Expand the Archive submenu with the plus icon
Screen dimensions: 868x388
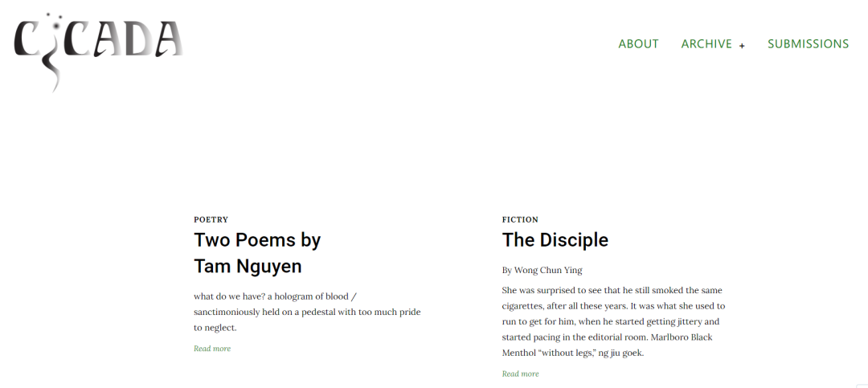(742, 45)
